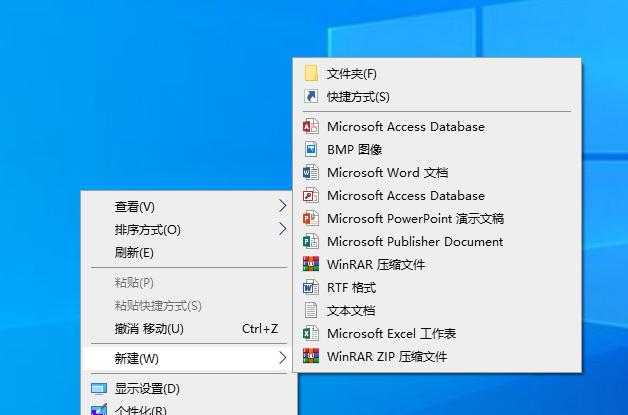Select Microsoft Excel 工作表
Viewport: 628px width, 415px height.
[x=437, y=333]
